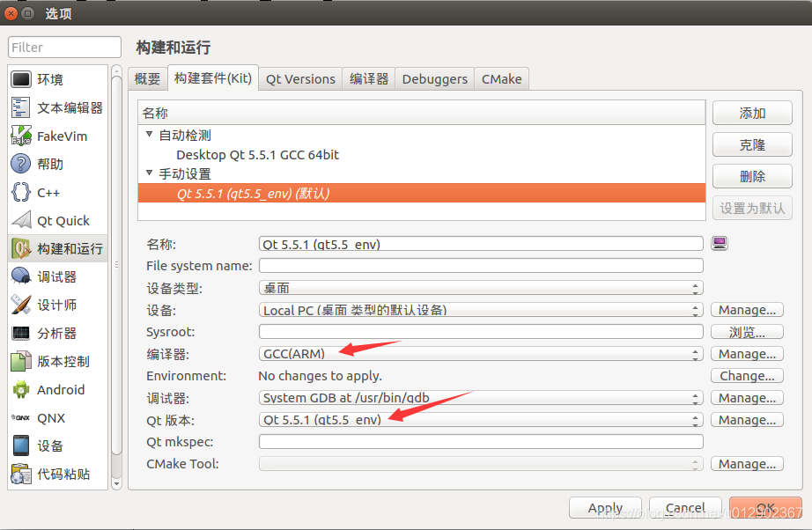Close the 选项 dialog window

[11, 13]
